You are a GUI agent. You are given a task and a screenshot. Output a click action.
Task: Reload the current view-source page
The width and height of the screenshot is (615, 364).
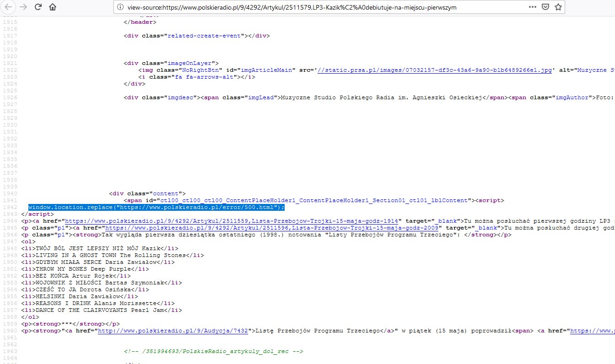(38, 7)
